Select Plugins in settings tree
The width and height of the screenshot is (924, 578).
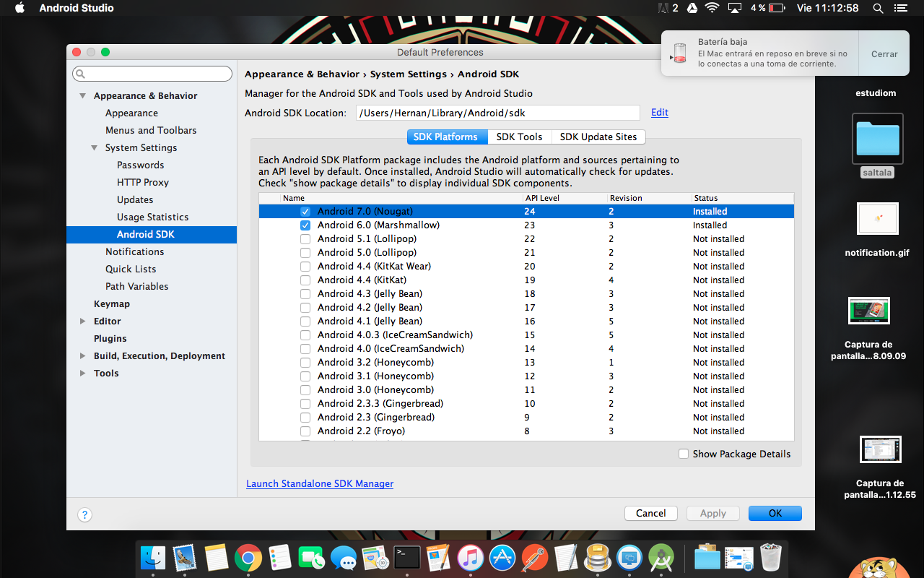click(x=110, y=339)
